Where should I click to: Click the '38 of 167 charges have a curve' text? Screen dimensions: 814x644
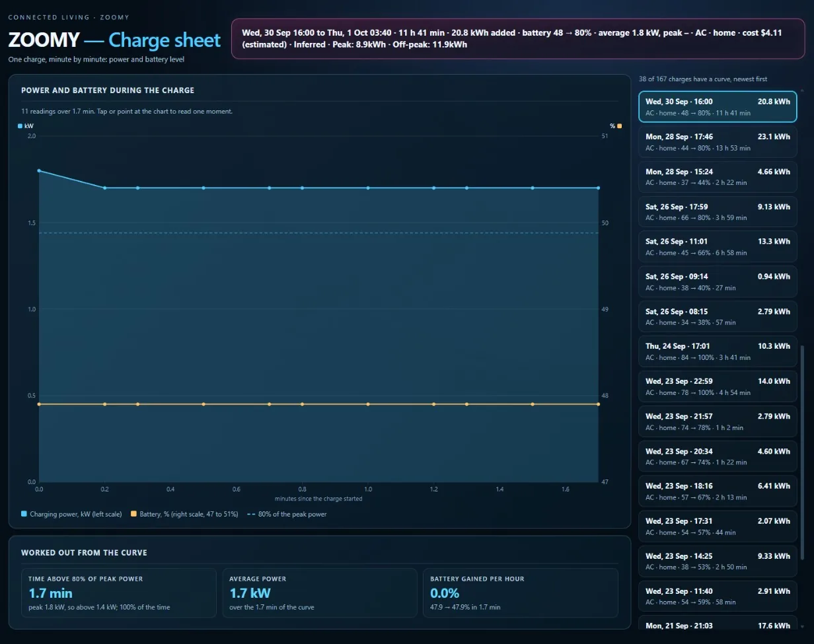[703, 79]
